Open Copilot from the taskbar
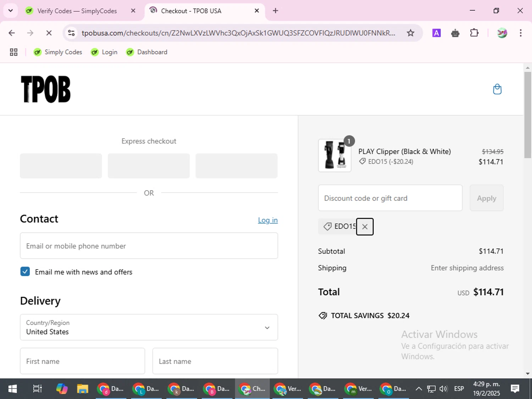The image size is (532, 399). pos(62,389)
